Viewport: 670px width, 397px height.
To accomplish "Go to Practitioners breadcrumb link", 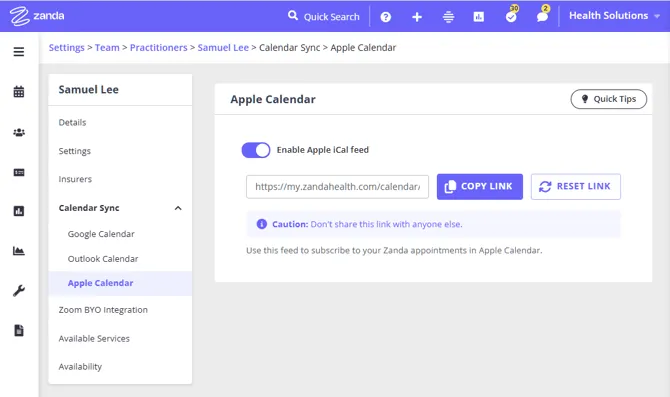I will pyautogui.click(x=159, y=47).
